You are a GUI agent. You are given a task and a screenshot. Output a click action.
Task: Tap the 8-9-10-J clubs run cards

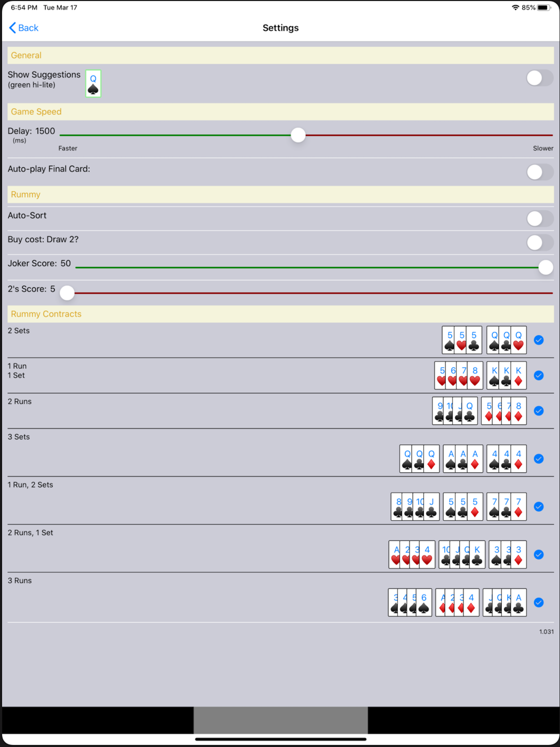(x=415, y=507)
